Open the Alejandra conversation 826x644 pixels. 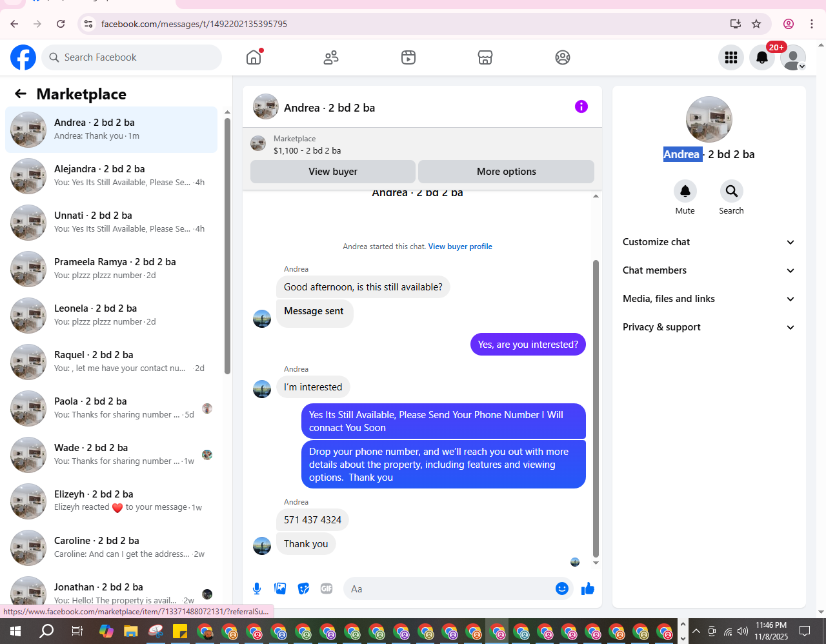pos(111,176)
